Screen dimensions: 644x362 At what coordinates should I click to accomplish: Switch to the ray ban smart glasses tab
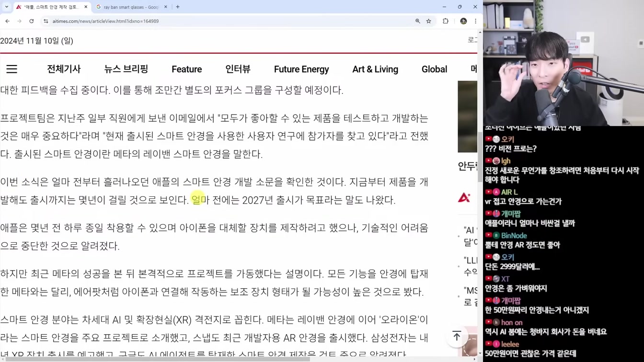131,7
